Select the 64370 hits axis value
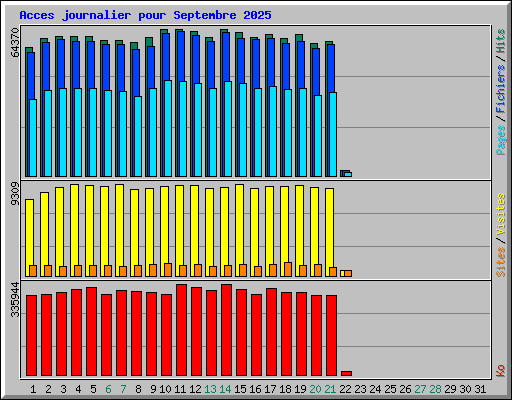This screenshot has width=512, height=400. (x=15, y=42)
